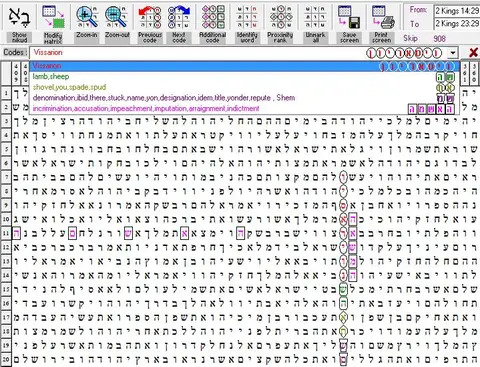Click row number 15 header
Screen dimensions: 480x367
[6, 289]
